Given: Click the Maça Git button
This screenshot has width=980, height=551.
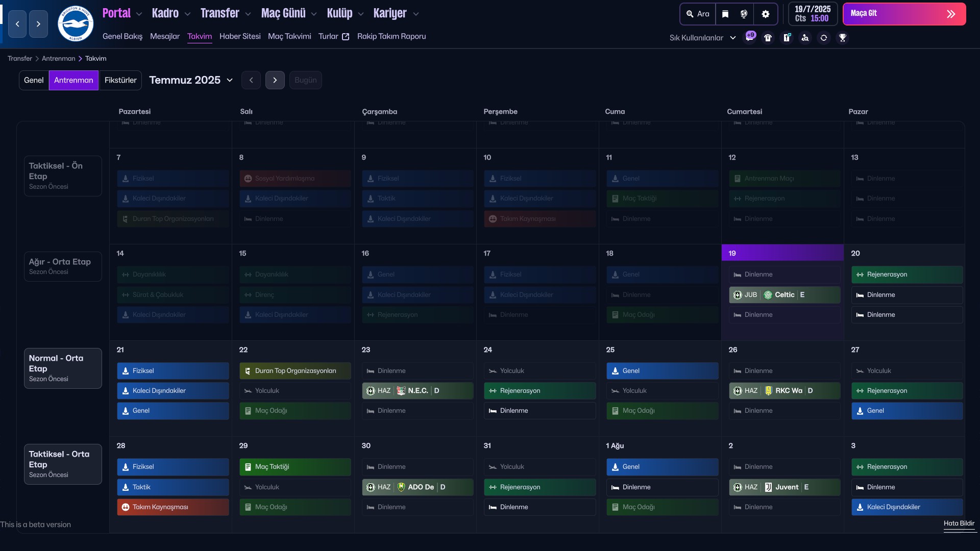Looking at the screenshot, I should point(904,14).
